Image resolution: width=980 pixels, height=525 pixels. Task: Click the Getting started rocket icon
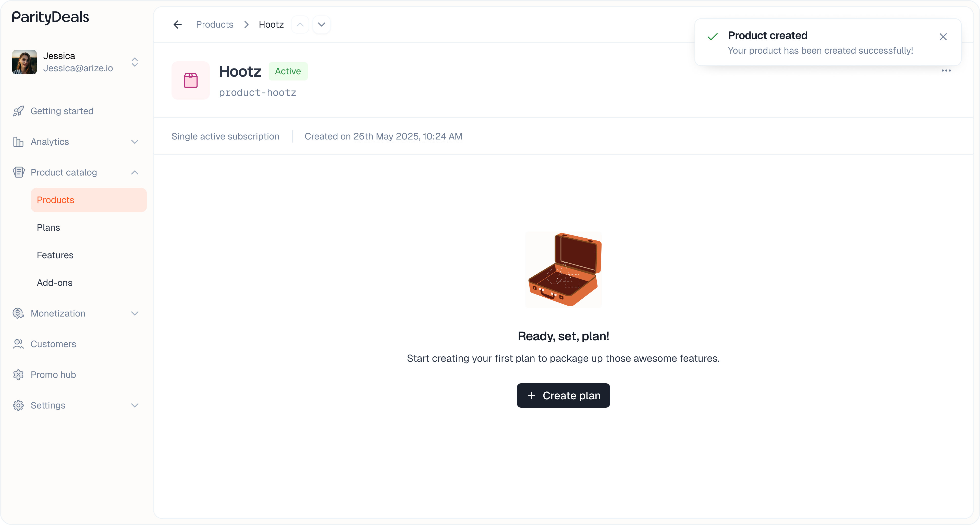click(18, 111)
